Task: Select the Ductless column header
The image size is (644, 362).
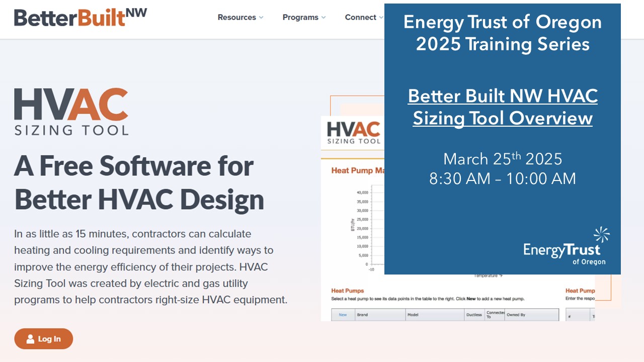Action: (x=474, y=315)
